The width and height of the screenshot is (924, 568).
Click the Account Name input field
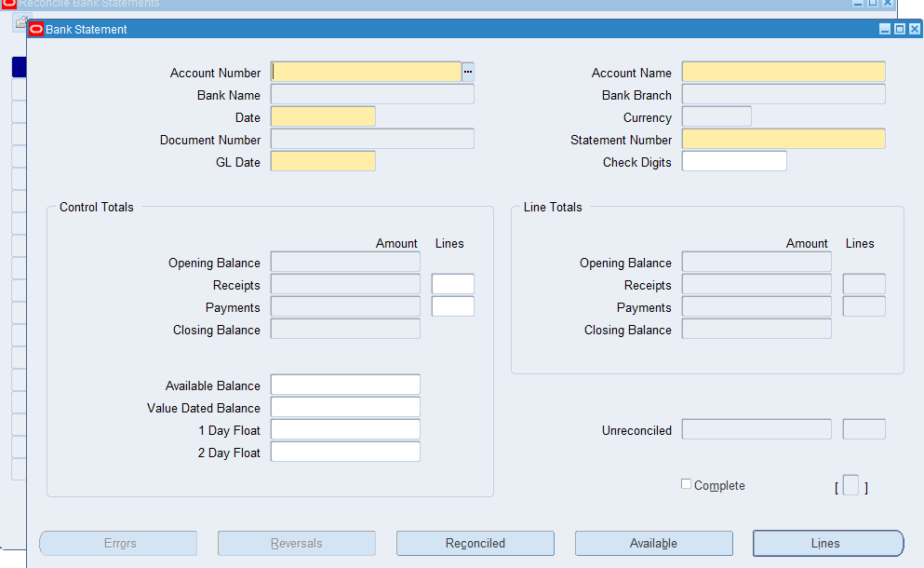[x=783, y=72]
